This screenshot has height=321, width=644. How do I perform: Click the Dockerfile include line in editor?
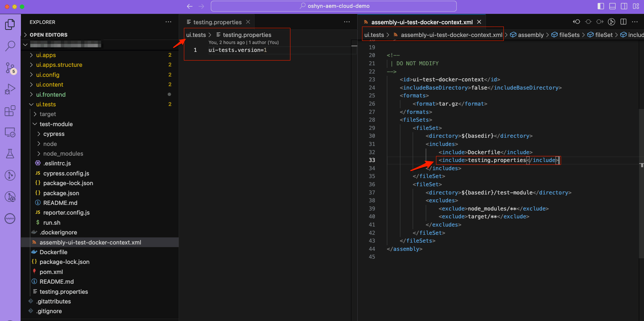(x=486, y=152)
